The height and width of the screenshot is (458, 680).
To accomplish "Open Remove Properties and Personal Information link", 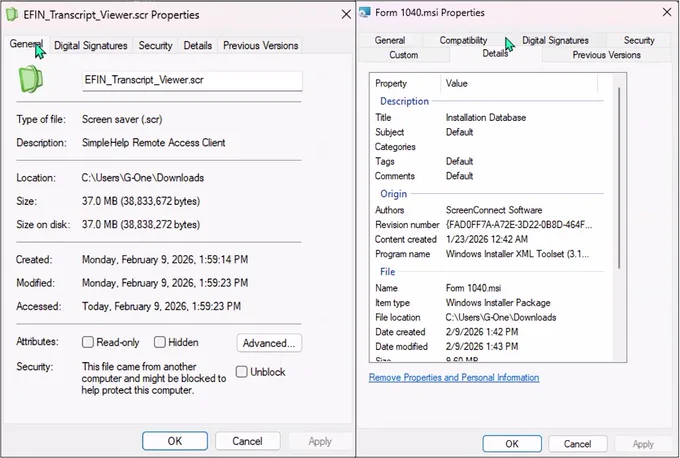I will coord(454,377).
